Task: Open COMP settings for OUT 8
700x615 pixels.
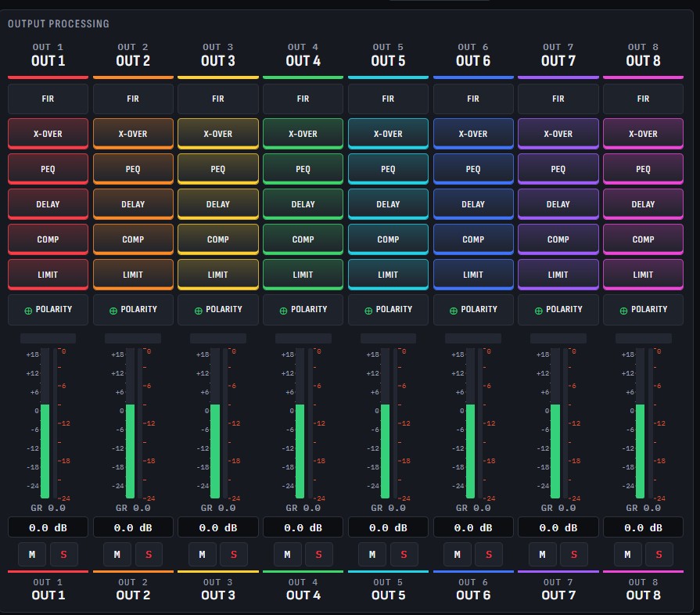Action: (644, 239)
